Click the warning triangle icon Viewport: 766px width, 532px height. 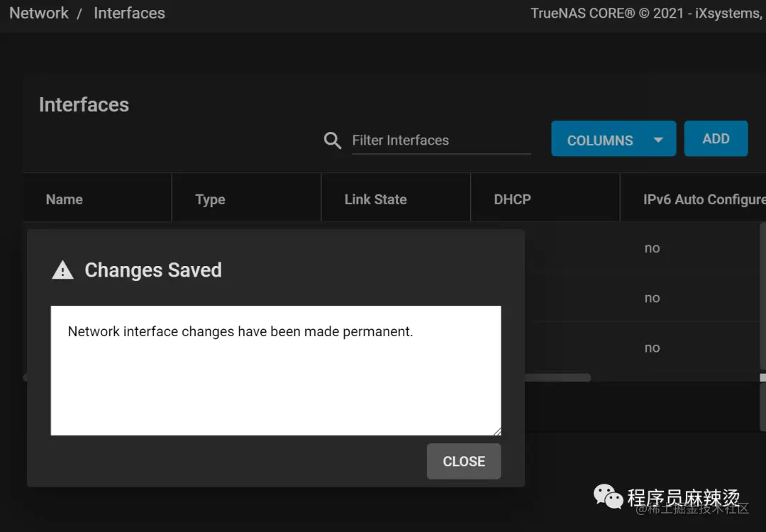coord(62,270)
